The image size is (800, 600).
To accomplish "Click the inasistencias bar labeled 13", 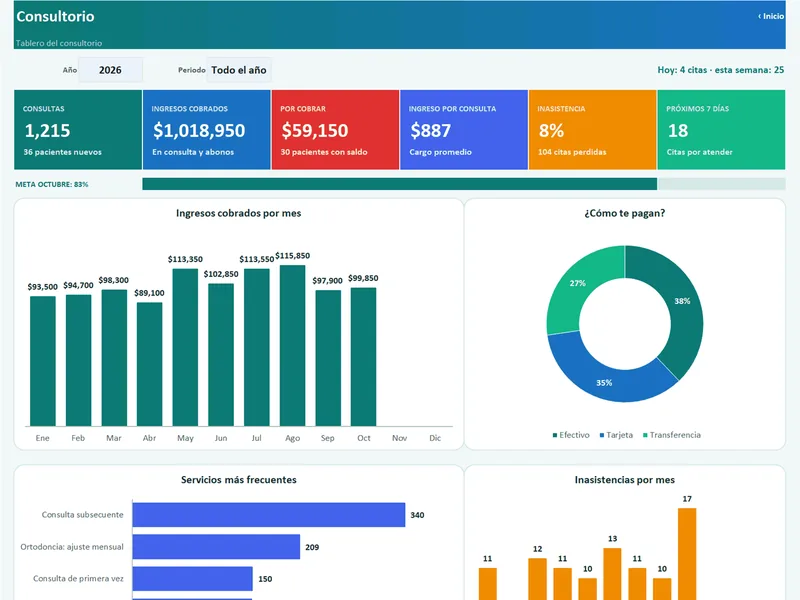I will 612,574.
